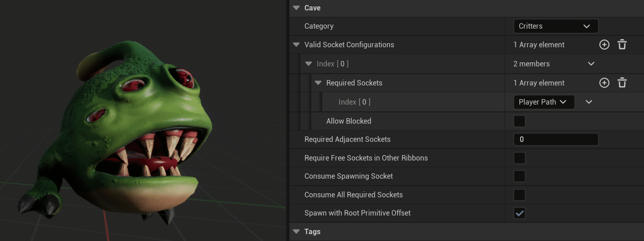The image size is (644, 241).
Task: Uncheck Spawn with Root Primitive Offset
Action: [519, 213]
